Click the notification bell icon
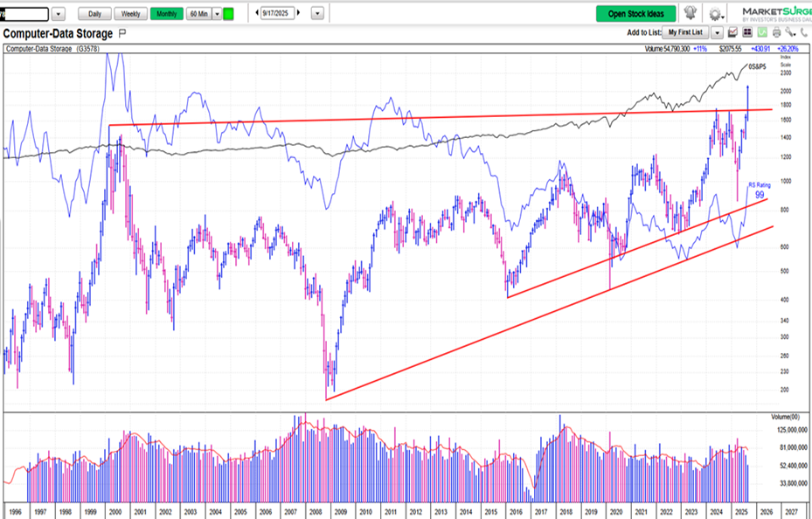 point(690,11)
